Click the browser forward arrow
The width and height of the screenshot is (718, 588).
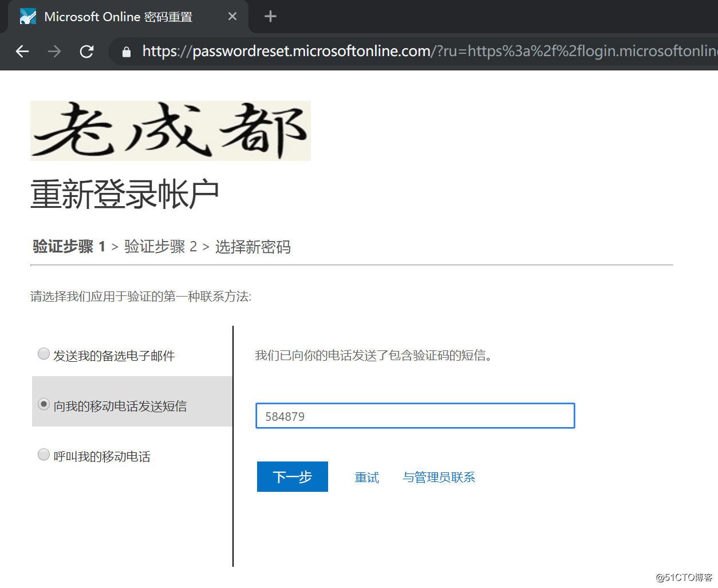point(54,52)
